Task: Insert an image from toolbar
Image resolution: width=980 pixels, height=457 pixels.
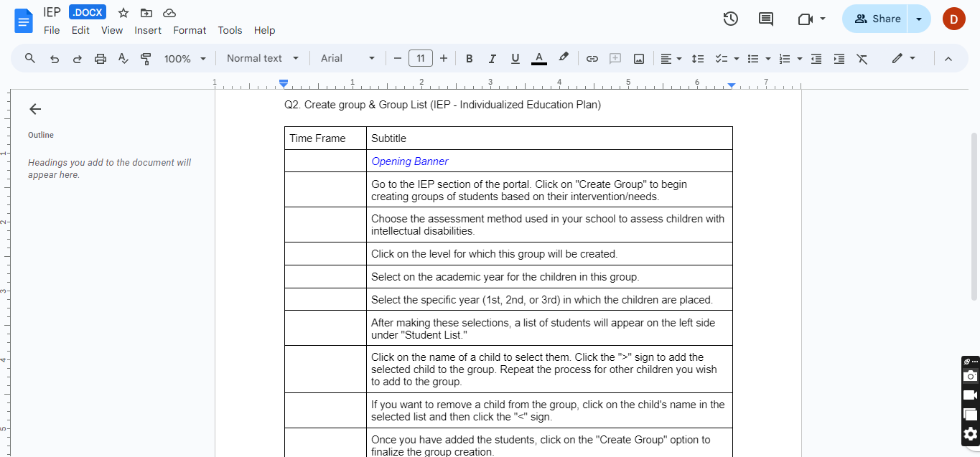Action: [638, 59]
